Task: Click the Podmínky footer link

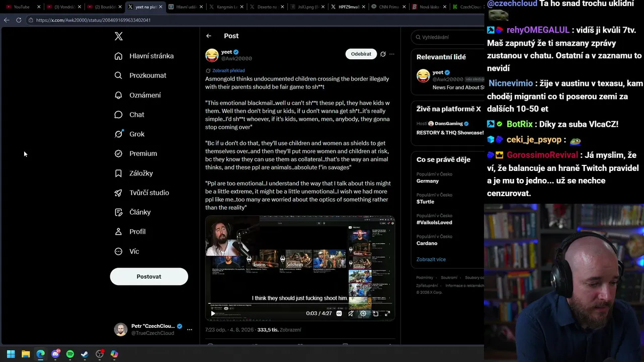Action: pos(425,278)
